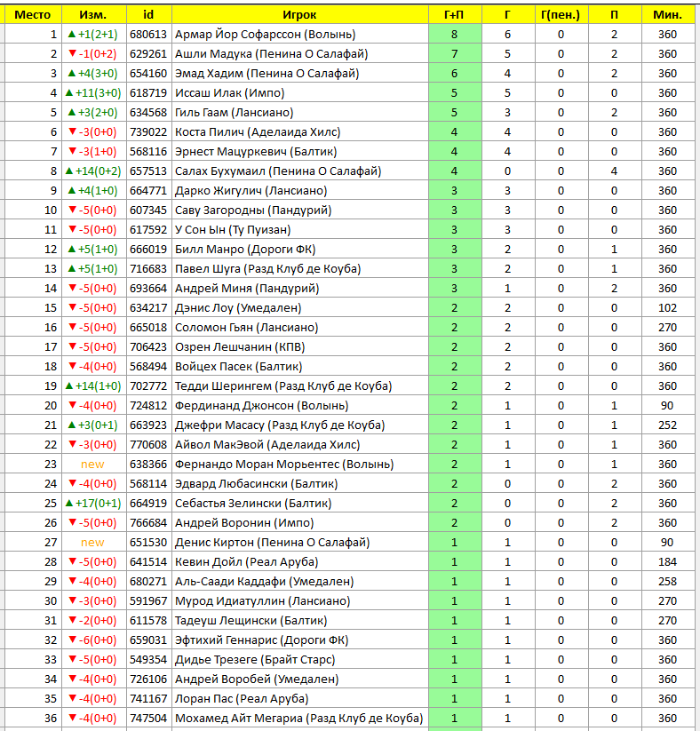Select the 'Место' column header
The width and height of the screenshot is (700, 731).
pyautogui.click(x=33, y=14)
